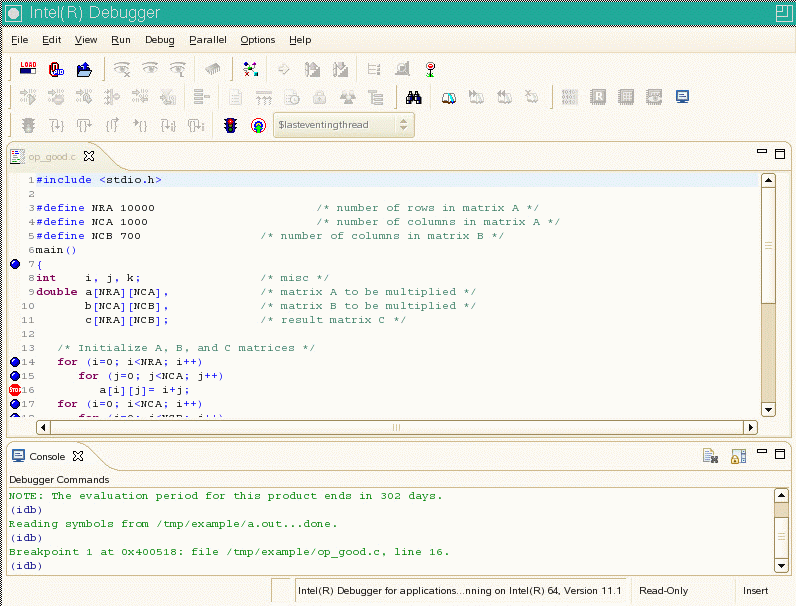Click the '#define NRA 10000' line
The height and width of the screenshot is (606, 796).
[95, 208]
